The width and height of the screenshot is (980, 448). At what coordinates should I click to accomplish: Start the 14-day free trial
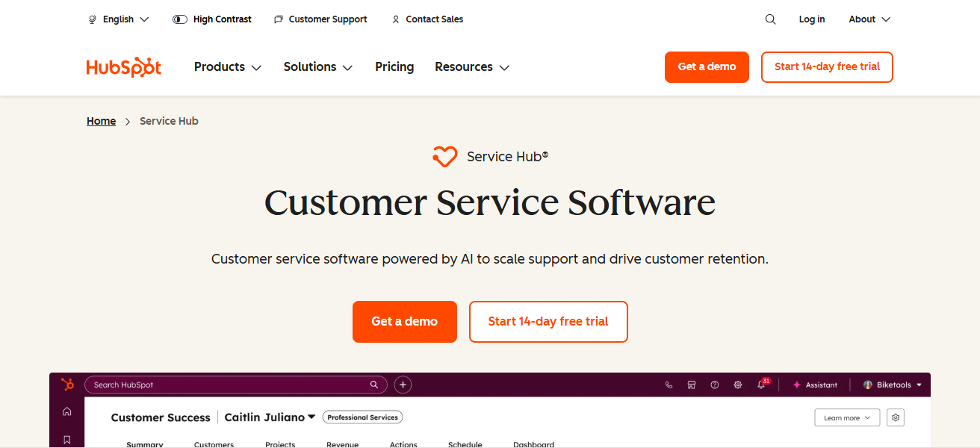(548, 321)
